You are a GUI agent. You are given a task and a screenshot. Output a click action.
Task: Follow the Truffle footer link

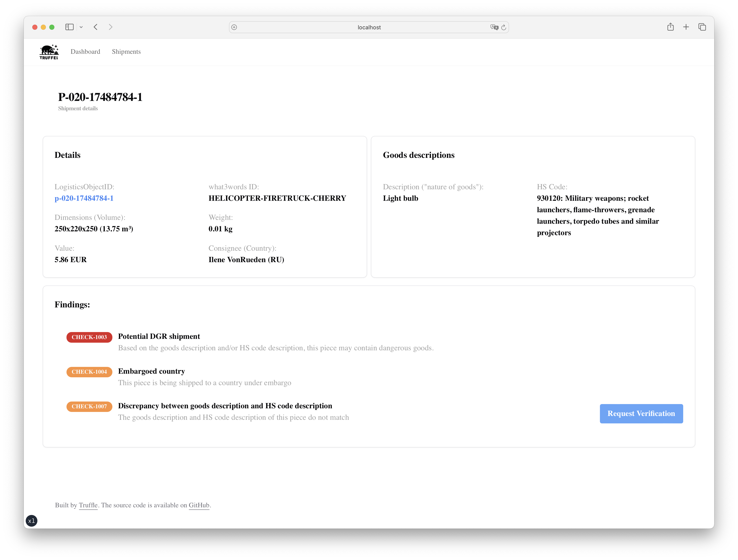(x=88, y=505)
